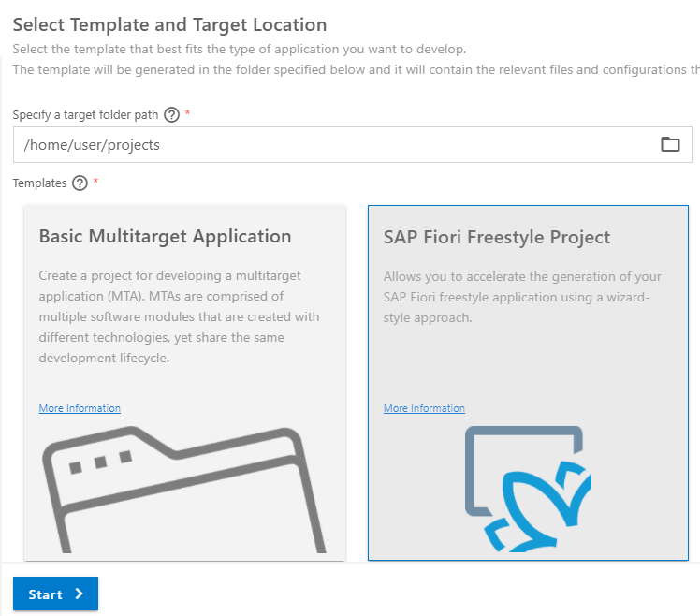The height and width of the screenshot is (616, 700).
Task: Click the help icon beside target folder path
Action: [x=171, y=115]
